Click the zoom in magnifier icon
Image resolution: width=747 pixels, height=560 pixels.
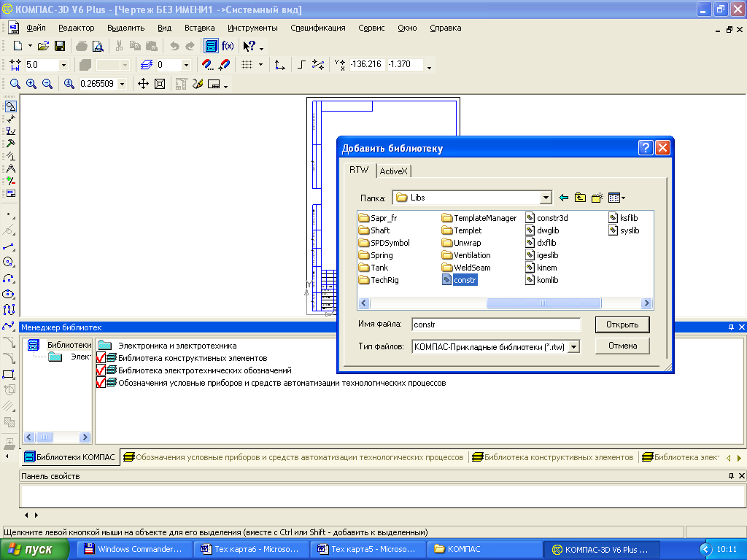click(31, 85)
